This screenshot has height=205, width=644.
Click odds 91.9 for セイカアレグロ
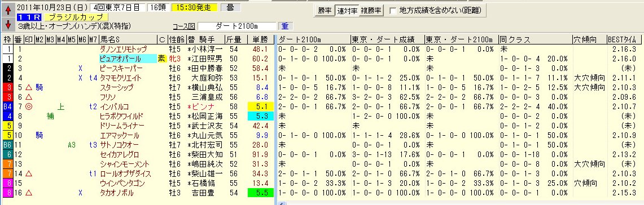[x=260, y=154]
